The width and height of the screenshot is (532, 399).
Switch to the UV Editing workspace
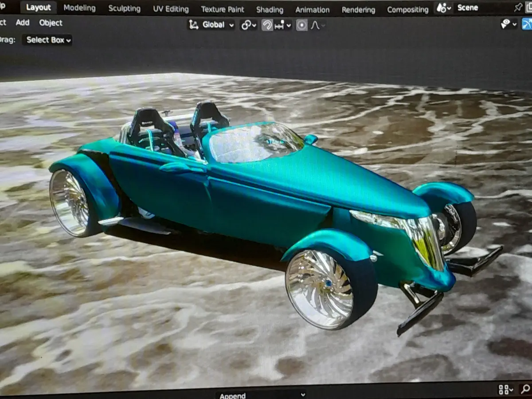pos(171,9)
